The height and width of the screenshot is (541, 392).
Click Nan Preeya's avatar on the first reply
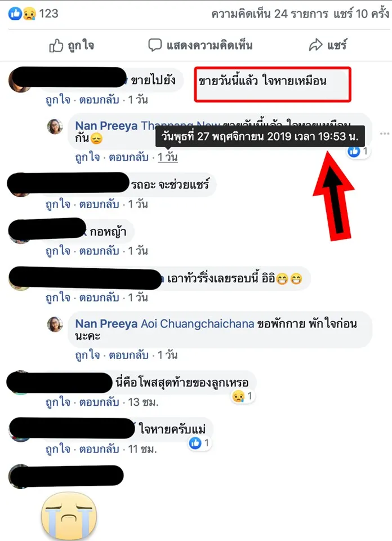click(55, 127)
